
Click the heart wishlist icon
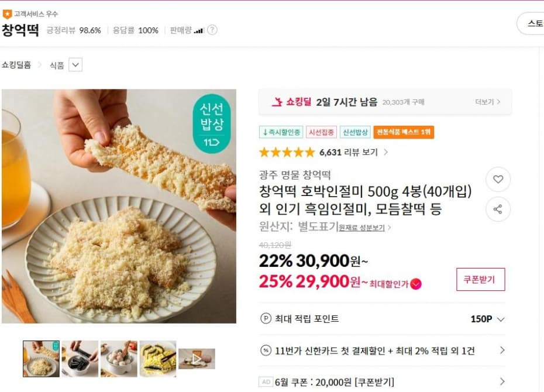(x=498, y=180)
